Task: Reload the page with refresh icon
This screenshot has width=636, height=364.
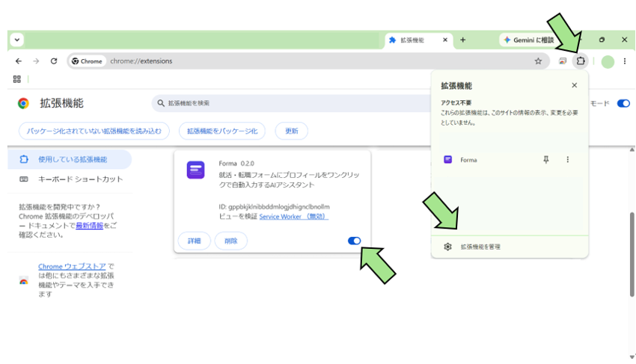Action: [x=54, y=61]
